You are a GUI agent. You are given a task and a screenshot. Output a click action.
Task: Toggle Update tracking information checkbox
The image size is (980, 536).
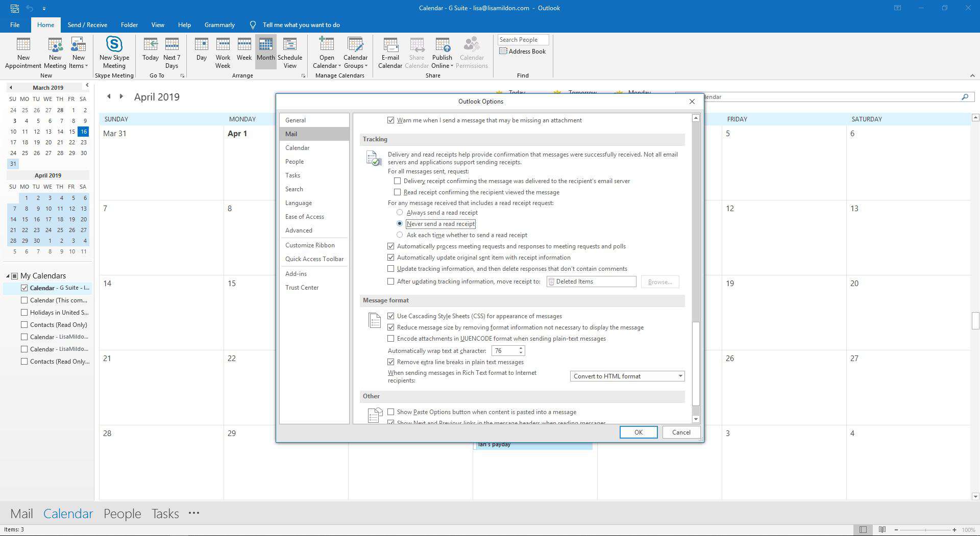pyautogui.click(x=390, y=269)
